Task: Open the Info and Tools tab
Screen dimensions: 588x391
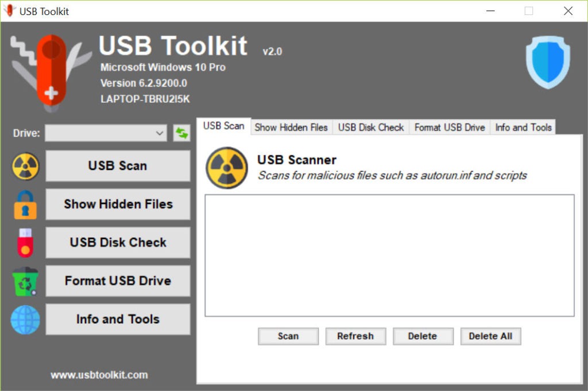Action: click(523, 127)
